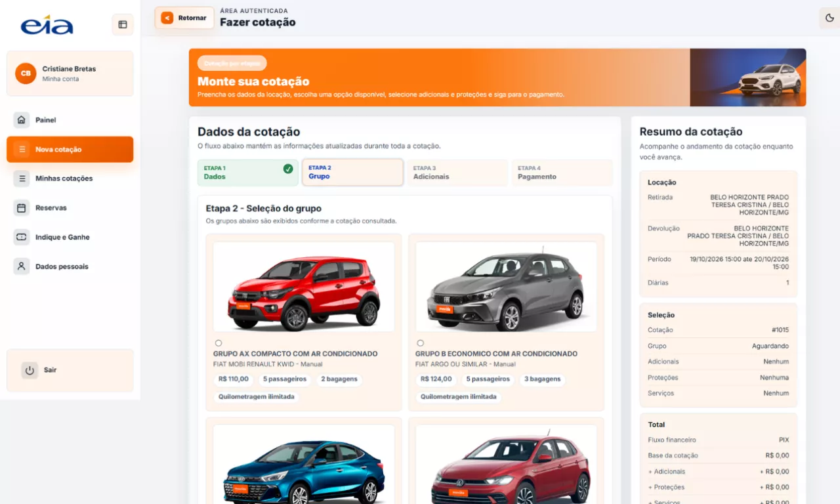Click the Dados pessoais person icon
This screenshot has width=840, height=504.
[22, 266]
